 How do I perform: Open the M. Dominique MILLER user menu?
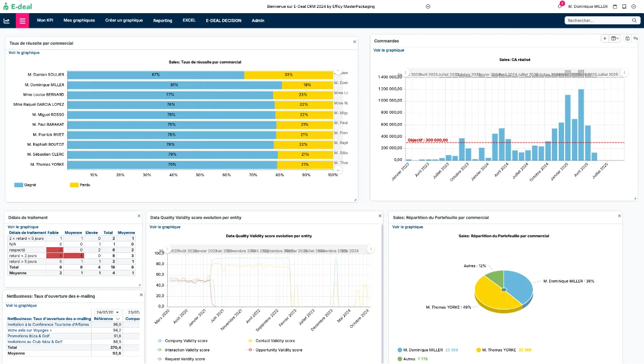point(588,6)
